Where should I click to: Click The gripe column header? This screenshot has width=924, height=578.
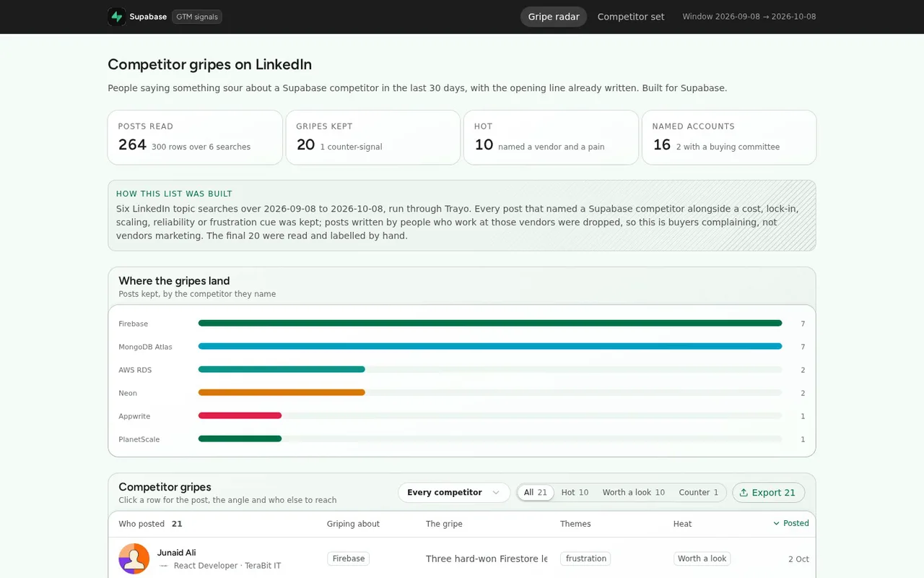pyautogui.click(x=444, y=524)
